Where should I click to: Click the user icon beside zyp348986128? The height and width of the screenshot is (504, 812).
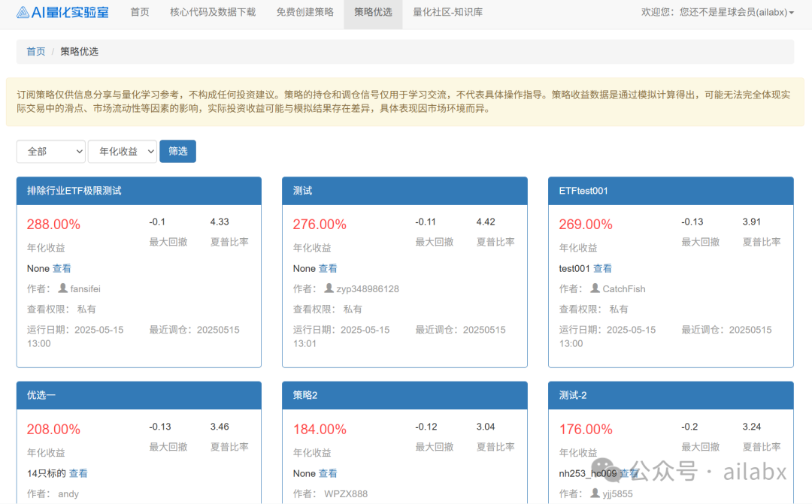[329, 288]
